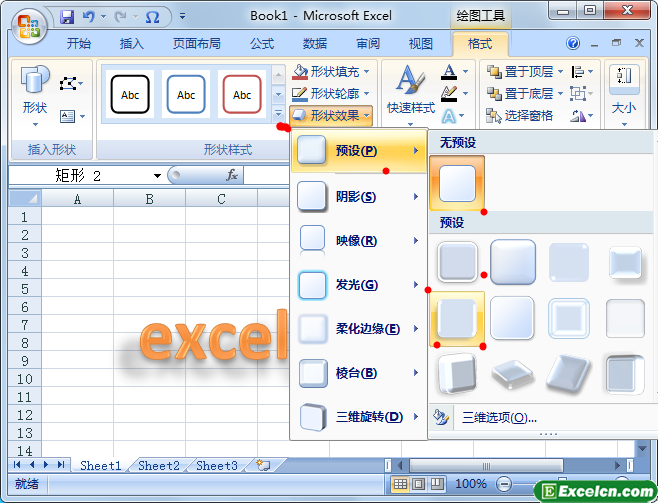Open the 开始 ribbon tab

79,43
